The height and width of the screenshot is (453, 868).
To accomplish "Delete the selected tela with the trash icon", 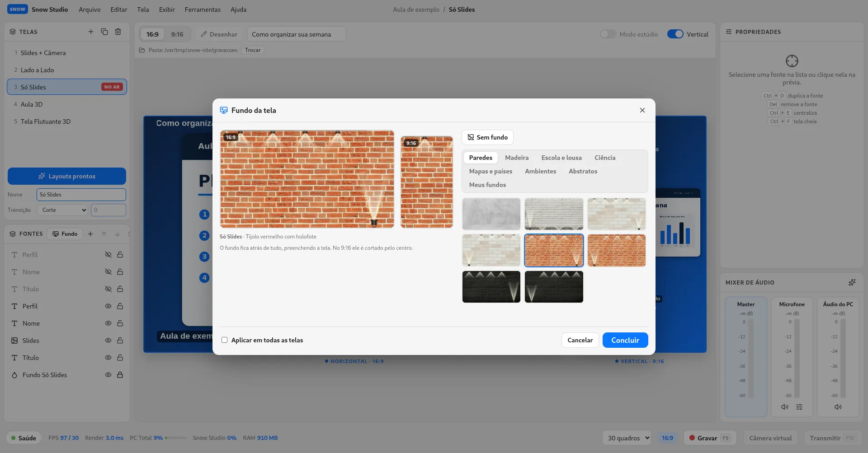I will 118,32.
